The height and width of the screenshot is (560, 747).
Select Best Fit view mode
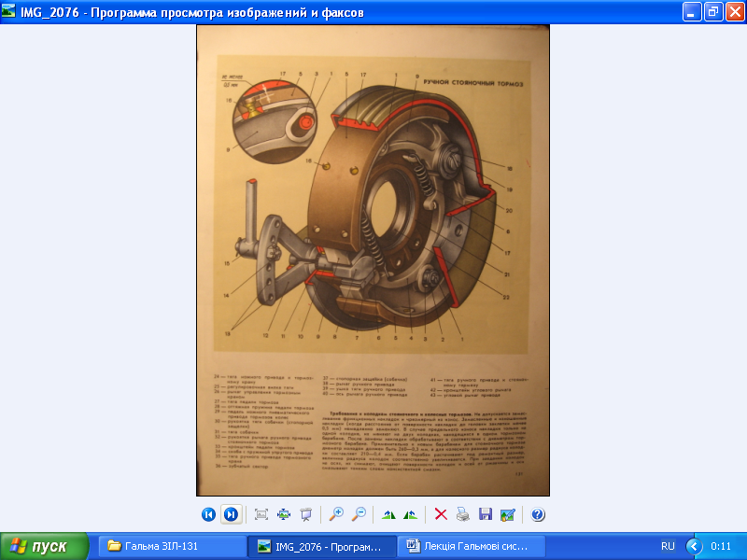(x=261, y=514)
